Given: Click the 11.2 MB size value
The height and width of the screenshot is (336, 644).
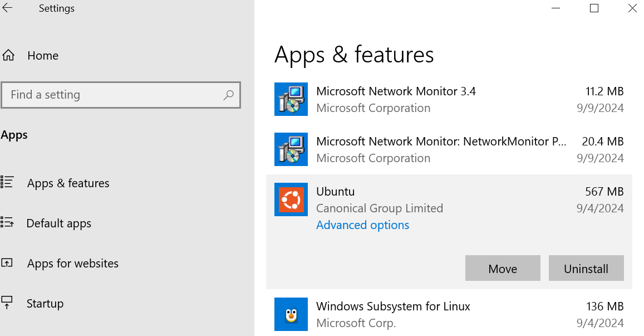Looking at the screenshot, I should (x=604, y=91).
